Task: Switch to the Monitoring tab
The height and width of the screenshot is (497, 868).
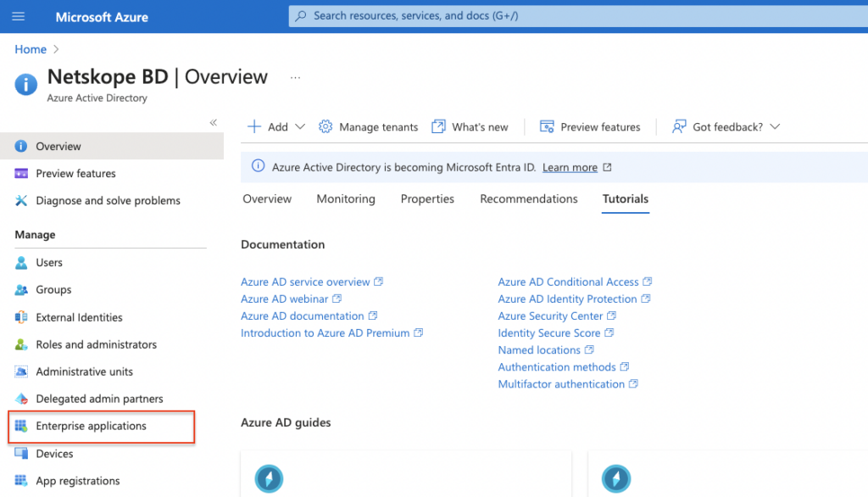Action: 346,199
